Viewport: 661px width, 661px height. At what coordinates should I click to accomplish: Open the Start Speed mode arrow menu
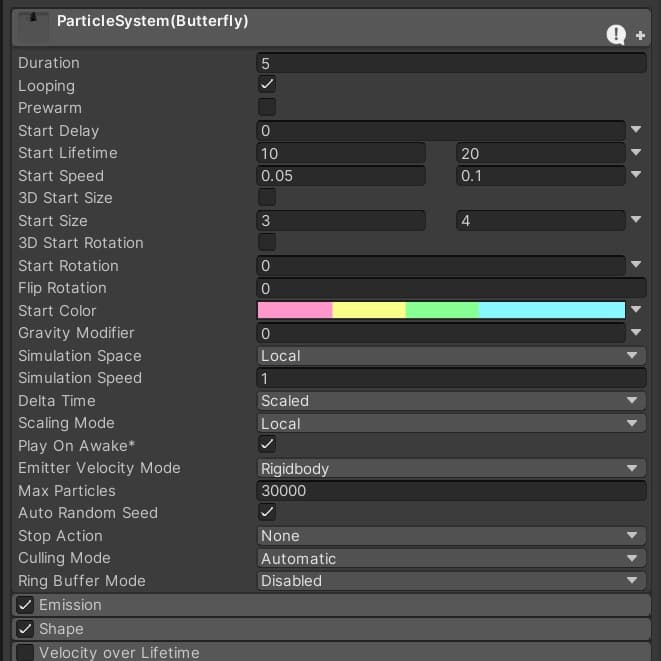[x=637, y=175]
